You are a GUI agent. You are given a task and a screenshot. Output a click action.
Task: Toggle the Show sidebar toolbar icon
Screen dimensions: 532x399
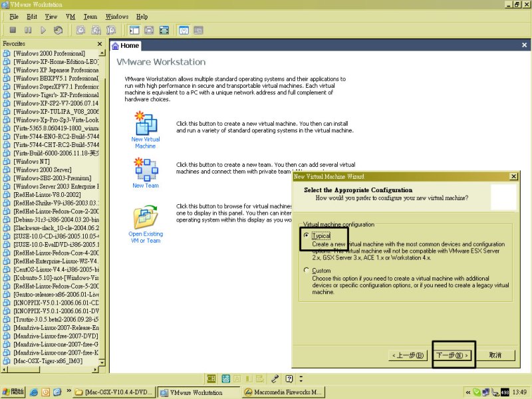(134, 30)
